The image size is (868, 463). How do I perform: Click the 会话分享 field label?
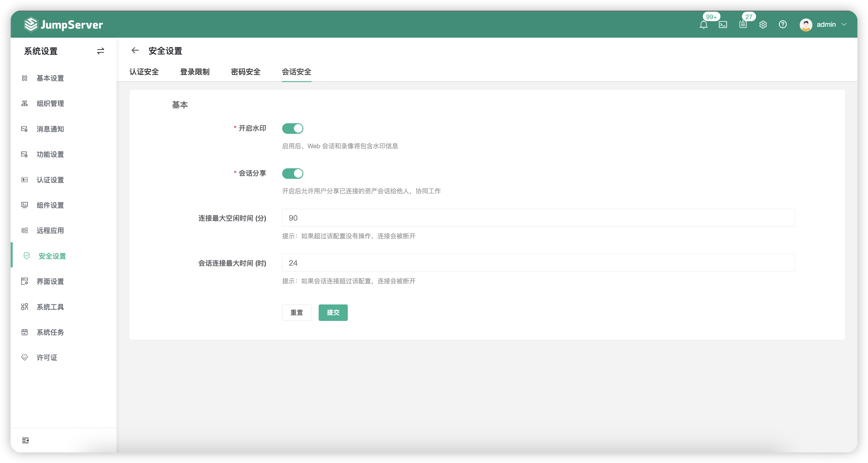[252, 173]
